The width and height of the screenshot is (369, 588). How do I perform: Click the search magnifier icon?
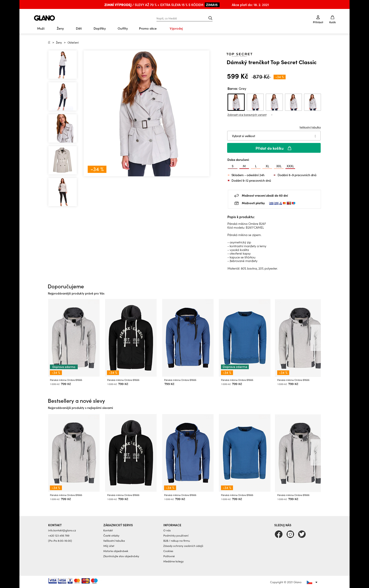pyautogui.click(x=210, y=18)
